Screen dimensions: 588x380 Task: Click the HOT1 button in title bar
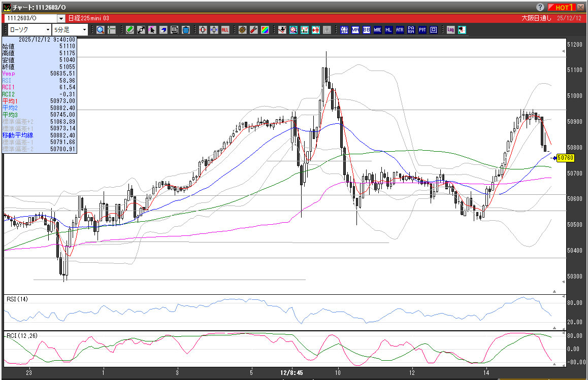click(563, 8)
